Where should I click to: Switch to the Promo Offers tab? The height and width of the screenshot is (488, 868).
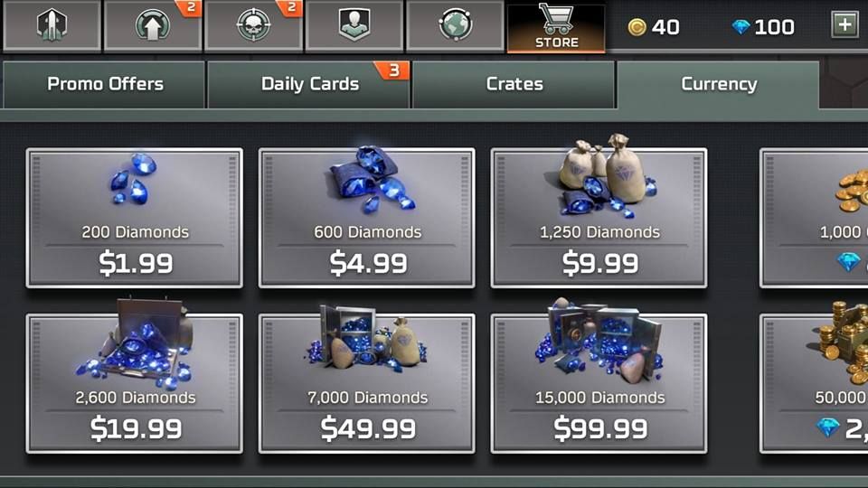click(x=104, y=84)
